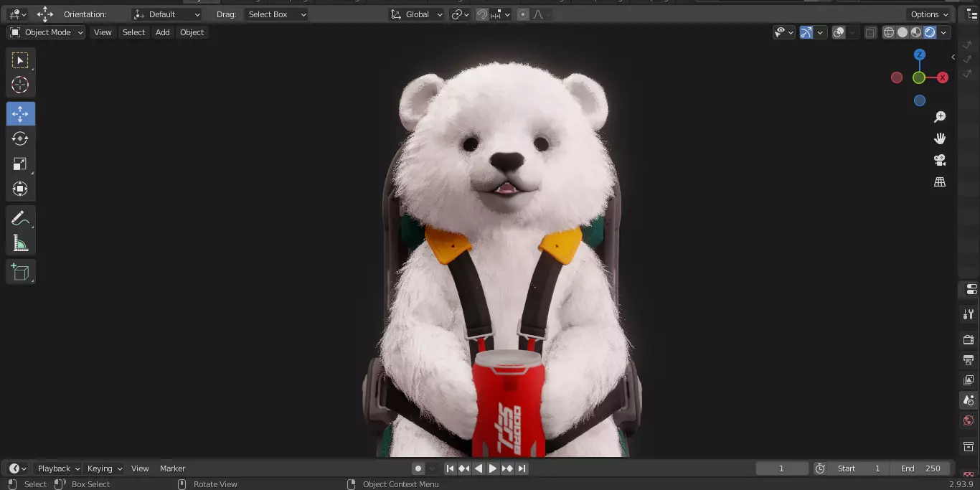Select the Cursor tool
Screen dimensions: 980x490
(x=20, y=85)
